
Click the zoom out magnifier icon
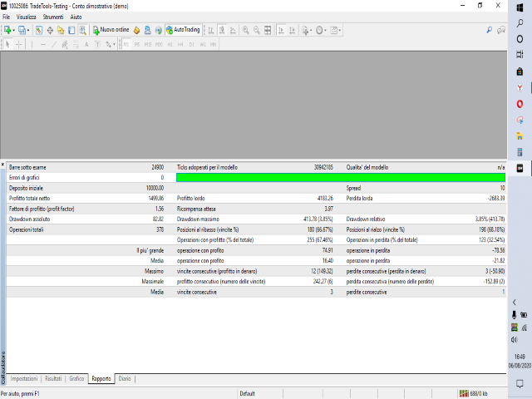click(x=257, y=30)
